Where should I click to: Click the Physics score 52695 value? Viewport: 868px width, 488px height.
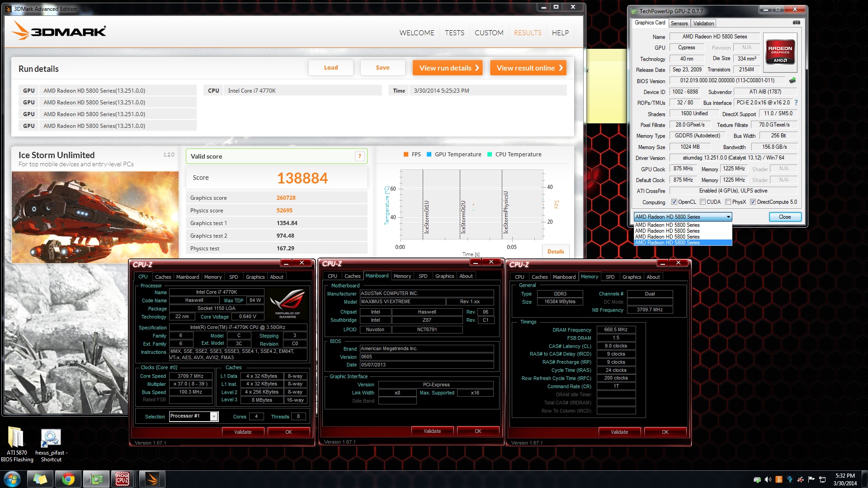click(x=284, y=211)
